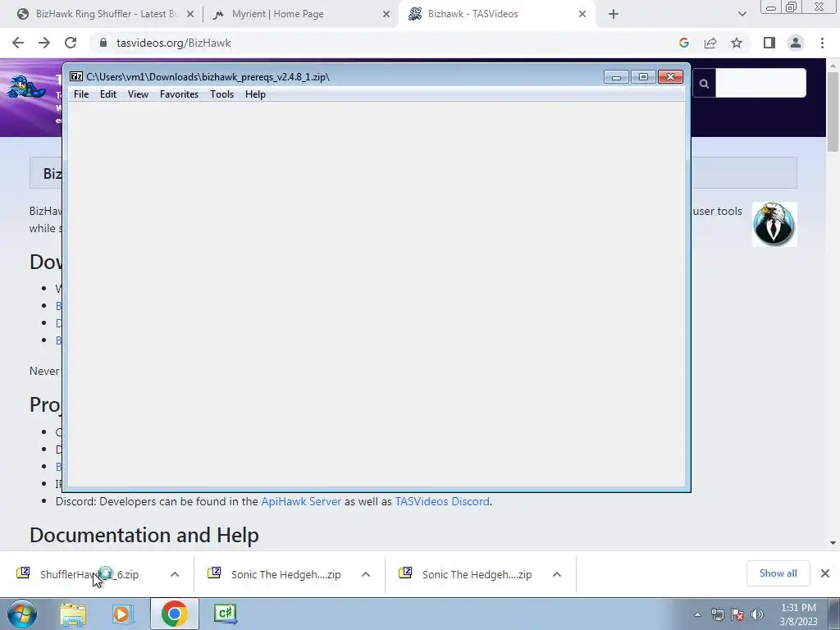This screenshot has height=630, width=840.
Task: Open the C# app on the taskbar
Action: [x=225, y=614]
